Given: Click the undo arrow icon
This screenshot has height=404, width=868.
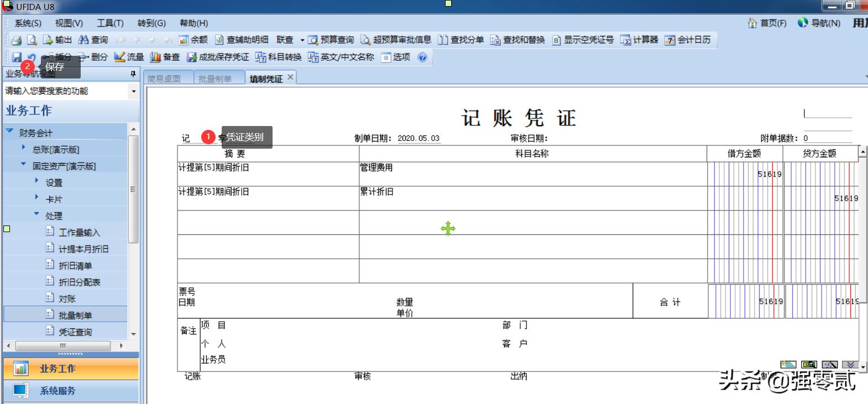Looking at the screenshot, I should pos(32,57).
